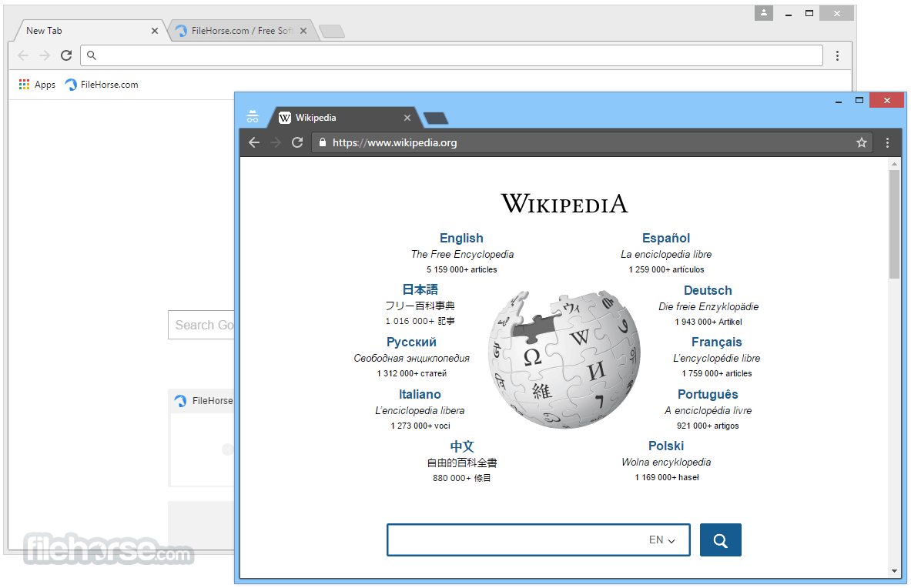911x588 pixels.
Task: Close the Wikipedia tab
Action: click(x=407, y=118)
